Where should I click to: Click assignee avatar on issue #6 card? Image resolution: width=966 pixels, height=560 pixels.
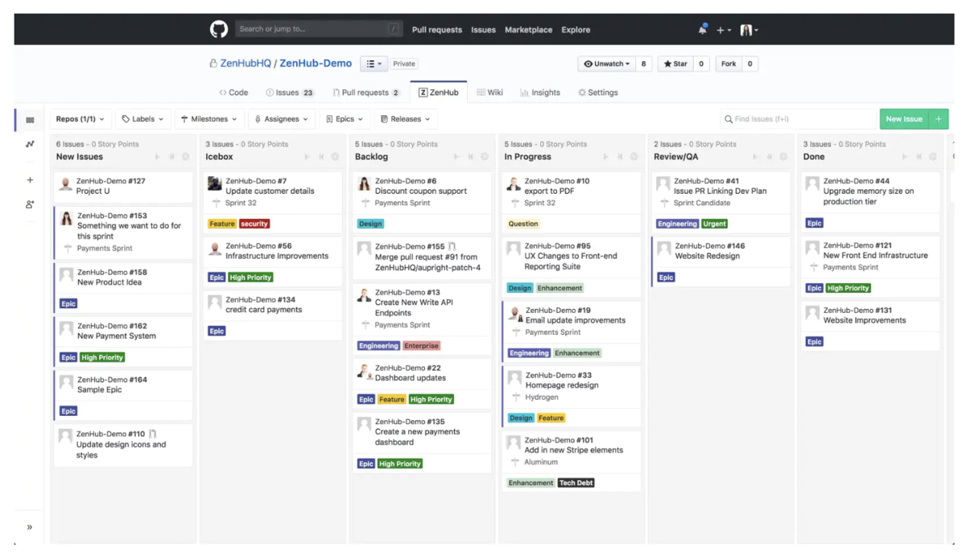pos(365,183)
